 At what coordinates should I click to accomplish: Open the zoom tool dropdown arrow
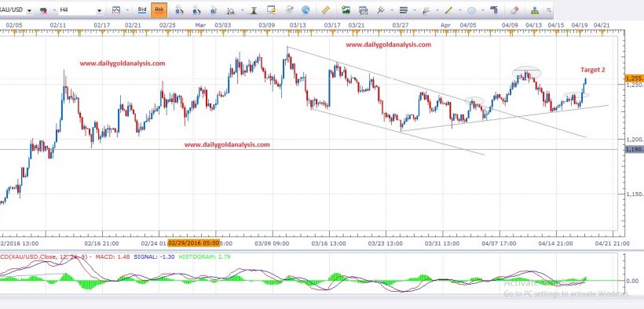tap(243, 10)
